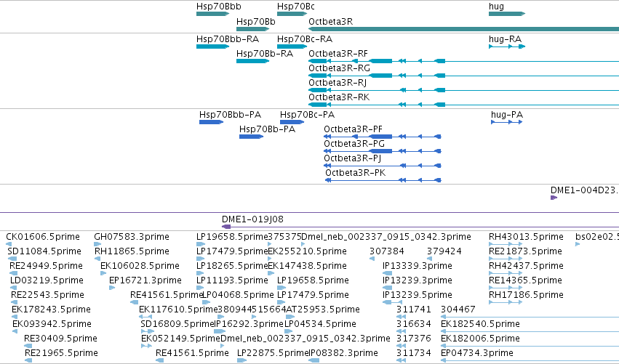Click the Octbeta3R-RJ transcript label
619x364 pixels.
pos(338,83)
